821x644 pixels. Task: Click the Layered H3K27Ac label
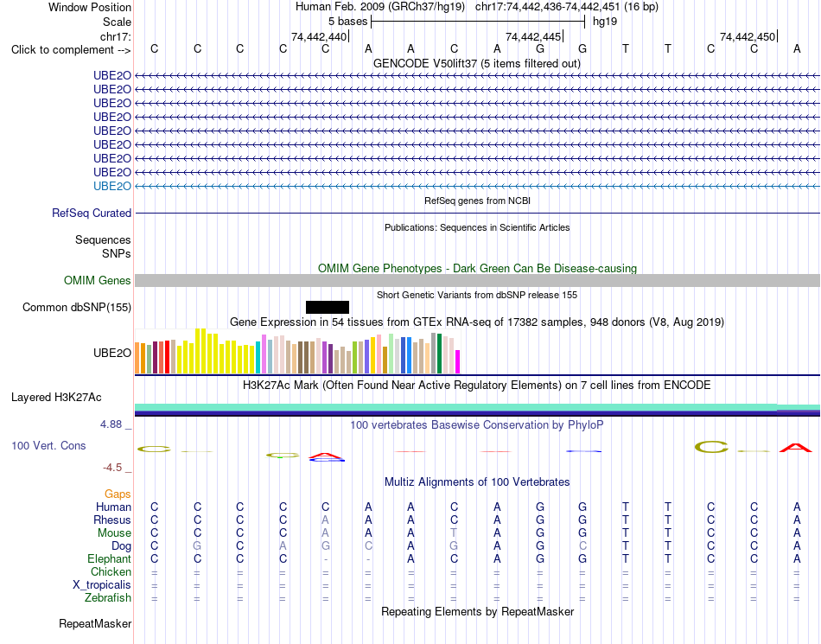click(x=56, y=398)
